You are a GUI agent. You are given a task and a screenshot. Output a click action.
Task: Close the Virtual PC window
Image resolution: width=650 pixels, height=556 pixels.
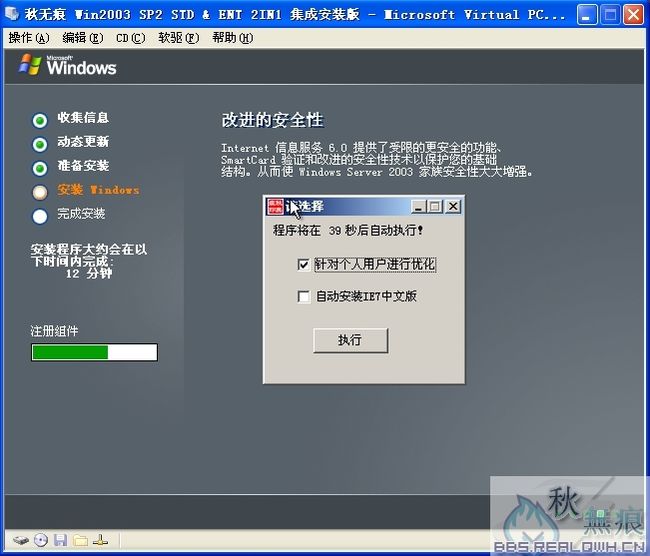633,15
